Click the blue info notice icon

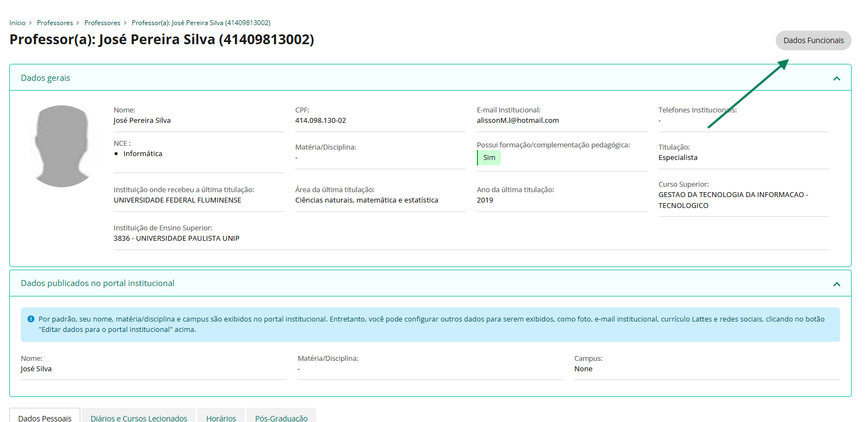pyautogui.click(x=31, y=319)
